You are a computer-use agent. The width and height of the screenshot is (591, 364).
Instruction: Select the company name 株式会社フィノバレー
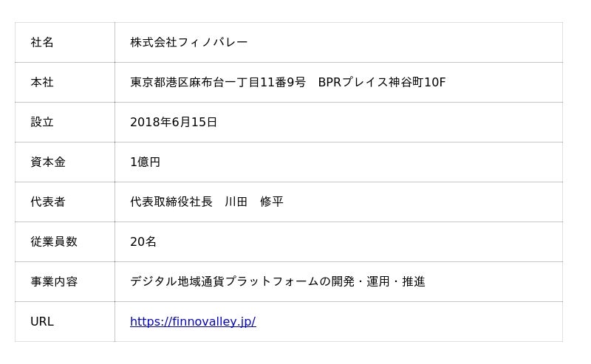[188, 42]
